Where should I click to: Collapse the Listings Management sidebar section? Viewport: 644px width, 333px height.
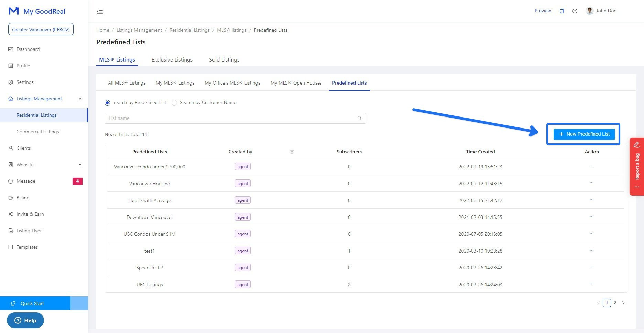(x=80, y=99)
